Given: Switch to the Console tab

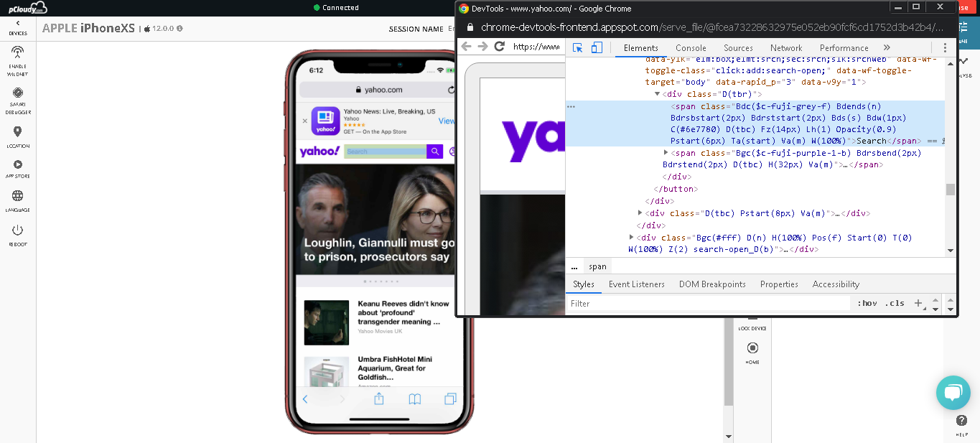Looking at the screenshot, I should click(691, 48).
